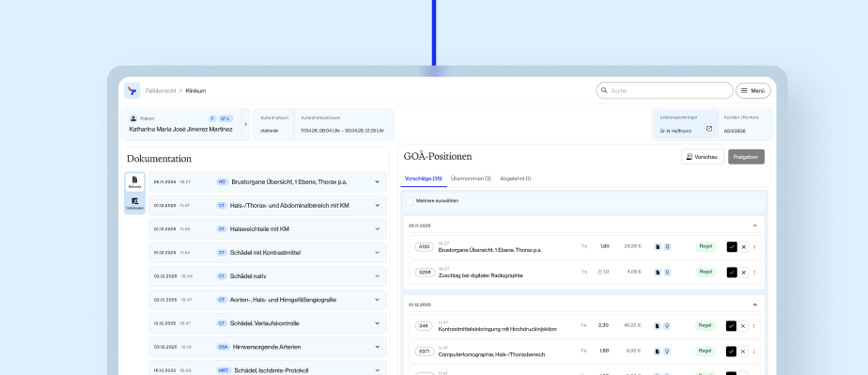Open the Befunde documents sidebar icon
This screenshot has width=868, height=375.
pos(134,181)
